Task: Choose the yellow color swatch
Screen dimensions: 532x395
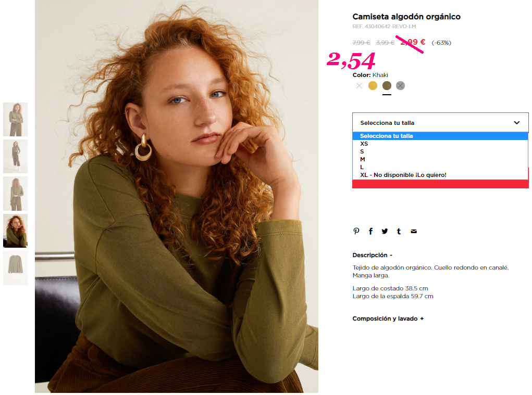Action: pos(373,86)
